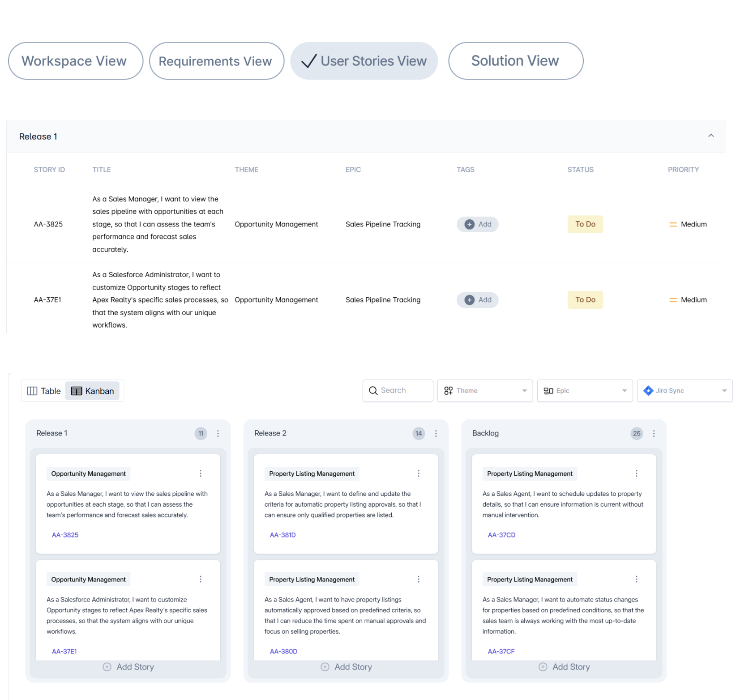Open the Solution View tab
736x700 pixels.
pyautogui.click(x=515, y=60)
